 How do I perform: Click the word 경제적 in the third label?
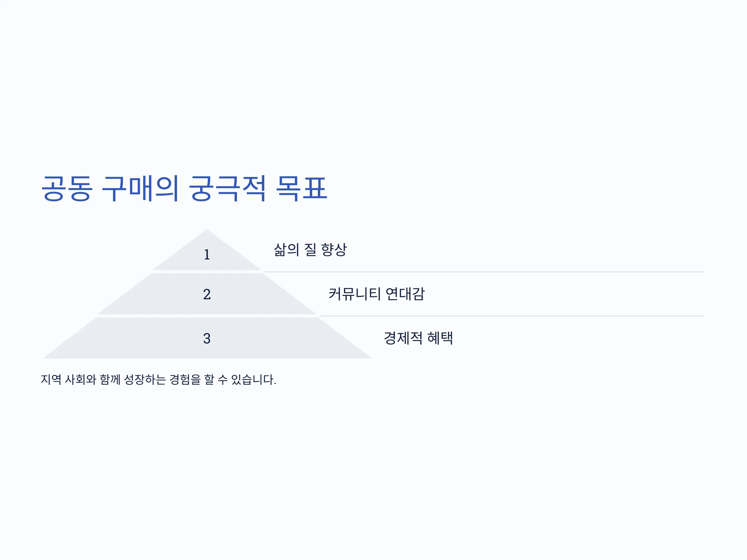tap(403, 338)
